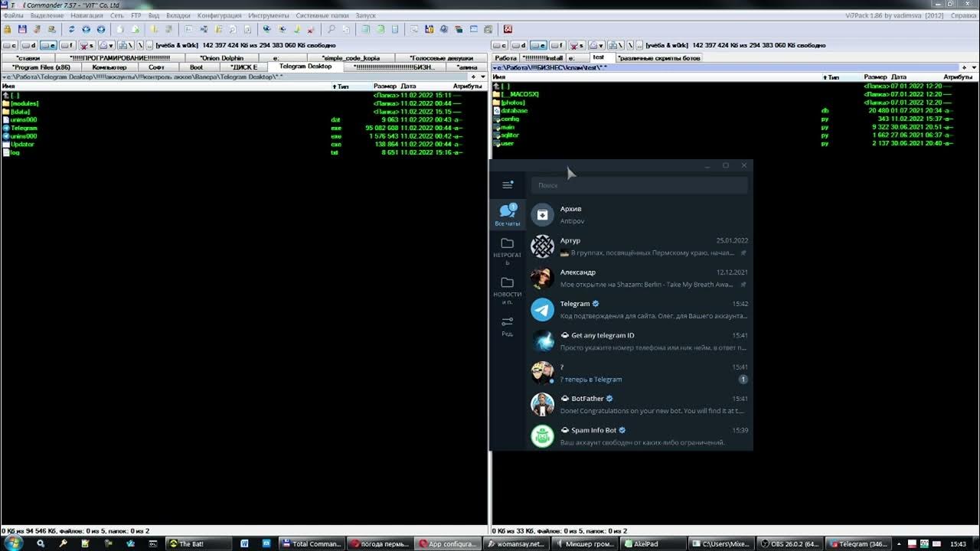The width and height of the screenshot is (980, 551).
Task: Open the verified Telegram service chat
Action: tap(639, 310)
